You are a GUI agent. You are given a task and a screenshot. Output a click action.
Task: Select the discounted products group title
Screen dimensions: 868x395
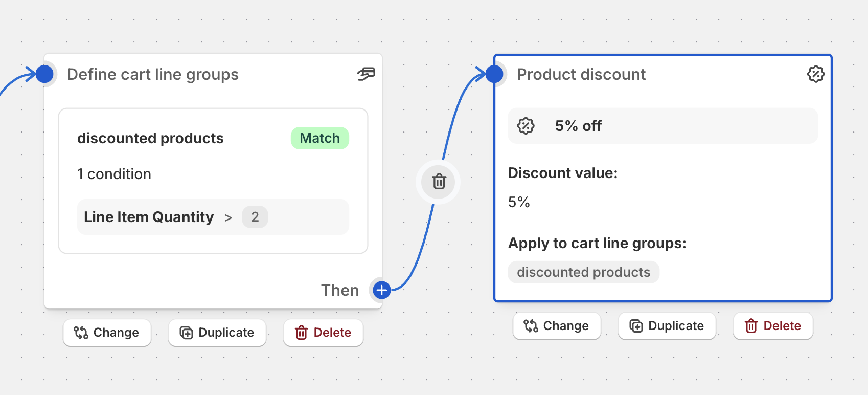[150, 138]
